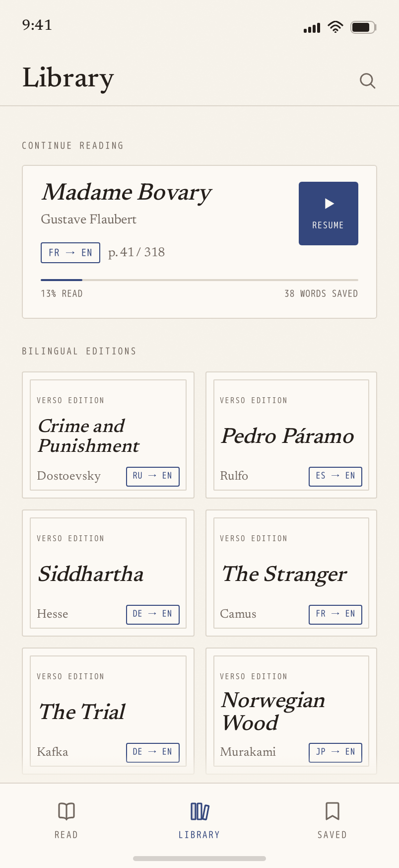Switch to the Read tab
Image resolution: width=399 pixels, height=868 pixels.
coord(66,820)
